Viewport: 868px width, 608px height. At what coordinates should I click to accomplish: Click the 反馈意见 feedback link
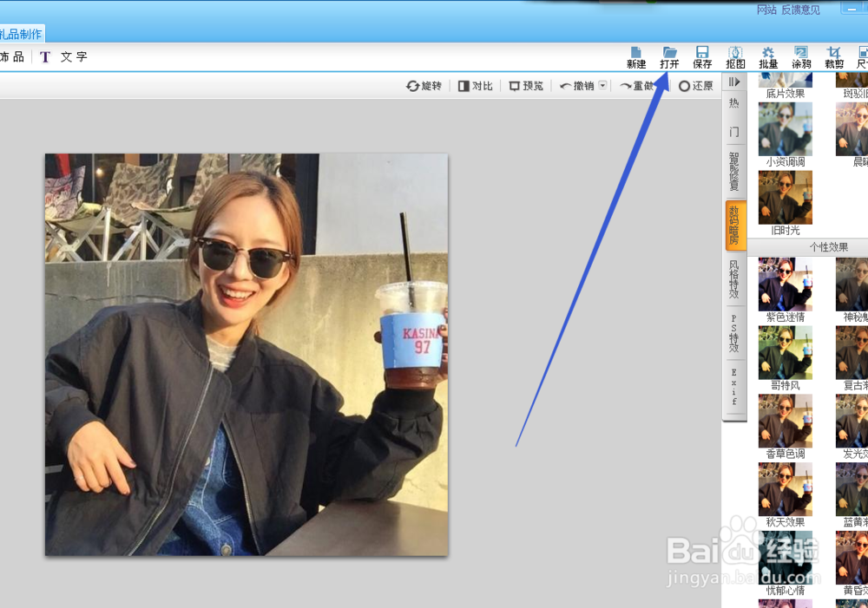point(800,10)
